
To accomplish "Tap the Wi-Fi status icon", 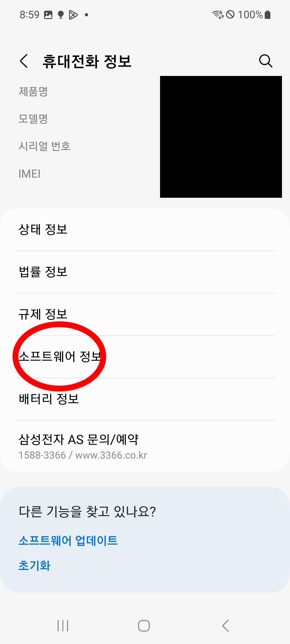I will tap(218, 14).
